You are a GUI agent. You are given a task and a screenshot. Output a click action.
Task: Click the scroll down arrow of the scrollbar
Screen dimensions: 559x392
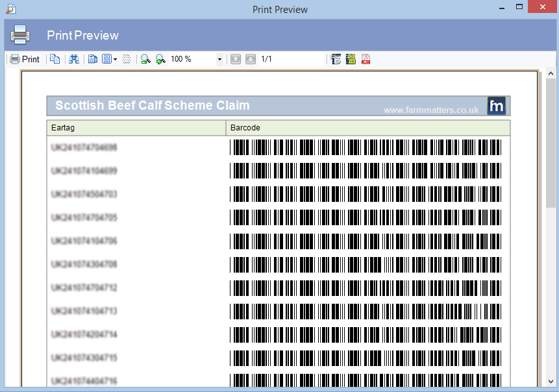click(x=551, y=382)
